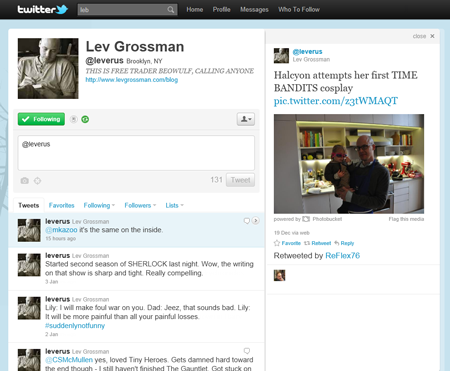Image resolution: width=450 pixels, height=371 pixels.
Task: Click the '15 hours ago' timestamp
Action: click(x=60, y=239)
